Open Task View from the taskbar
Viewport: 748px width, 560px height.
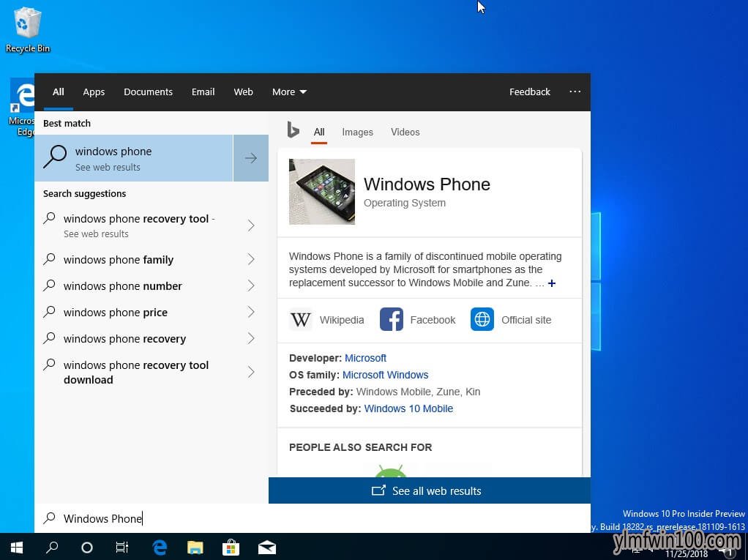point(122,547)
